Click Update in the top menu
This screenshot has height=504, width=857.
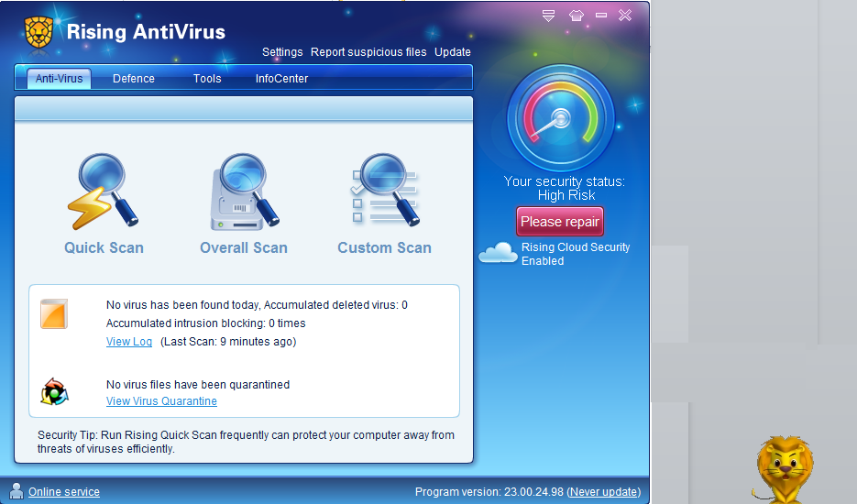click(453, 52)
